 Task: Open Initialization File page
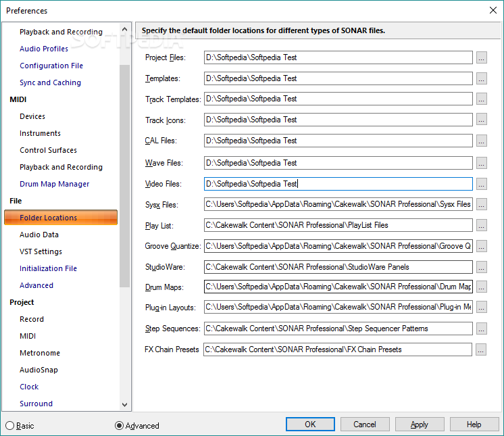[48, 268]
